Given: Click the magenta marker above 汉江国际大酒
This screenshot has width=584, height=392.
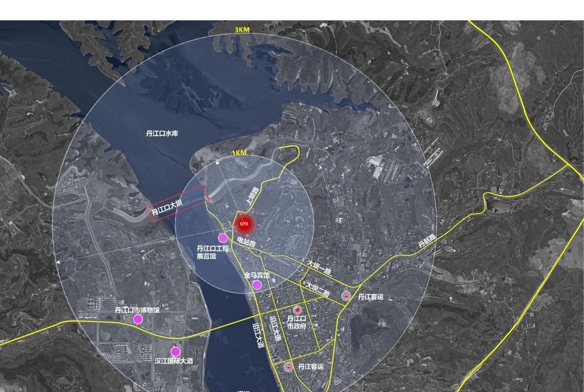Looking at the screenshot, I should coord(175,351).
